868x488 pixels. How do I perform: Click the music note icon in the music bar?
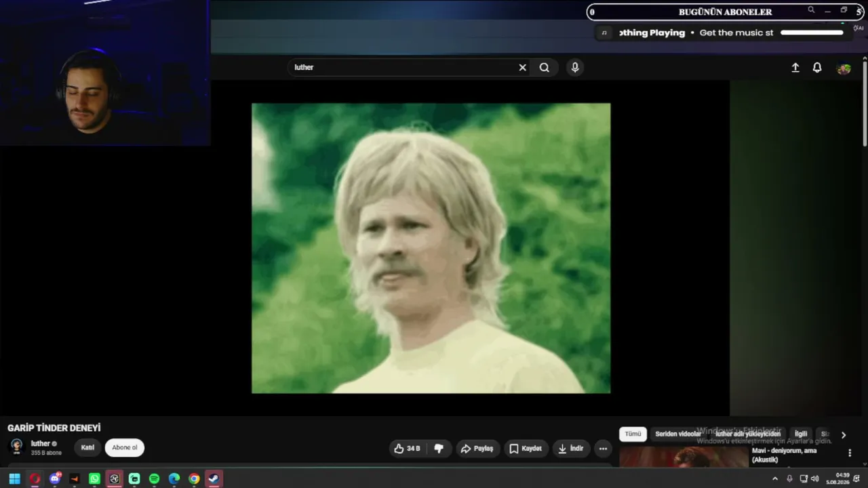click(x=604, y=33)
